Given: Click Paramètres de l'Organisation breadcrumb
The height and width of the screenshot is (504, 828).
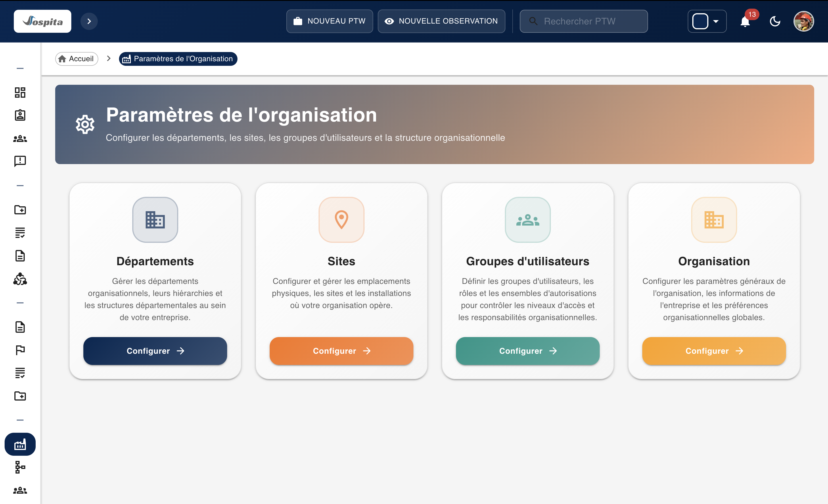Looking at the screenshot, I should coord(178,59).
